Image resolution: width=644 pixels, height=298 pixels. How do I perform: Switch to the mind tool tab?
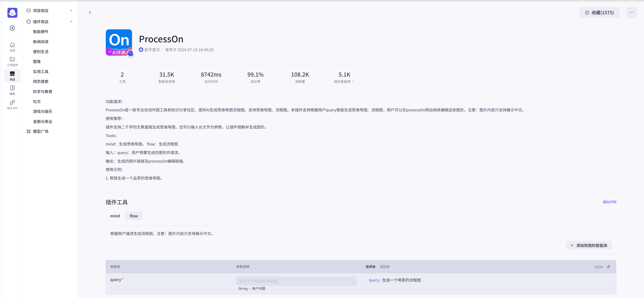tap(115, 216)
